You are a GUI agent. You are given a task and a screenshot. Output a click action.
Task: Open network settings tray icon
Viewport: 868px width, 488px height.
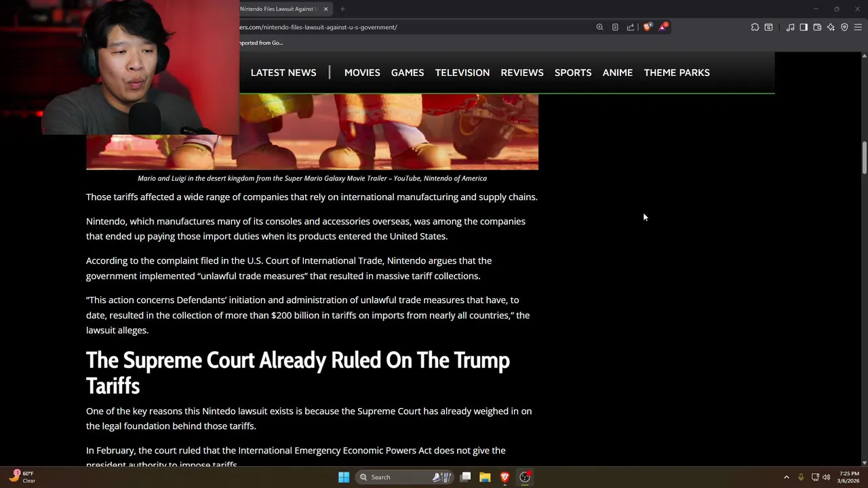(815, 477)
